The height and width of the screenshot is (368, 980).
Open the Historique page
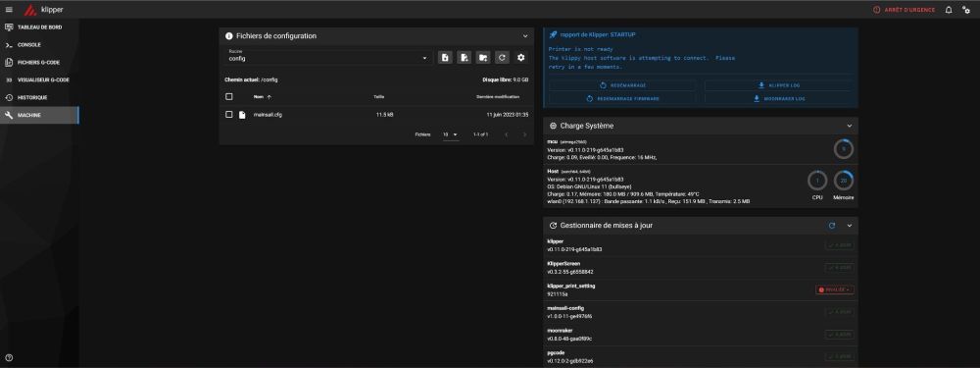coord(39,97)
